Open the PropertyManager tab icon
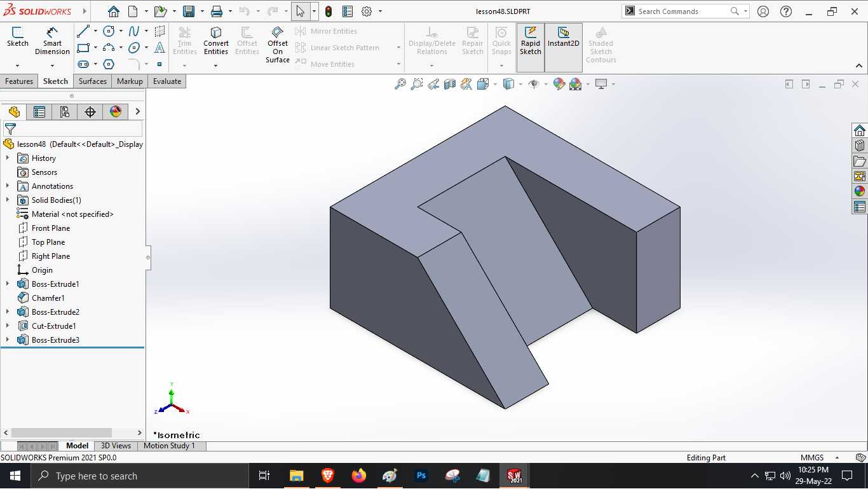Image resolution: width=868 pixels, height=496 pixels. click(x=39, y=112)
